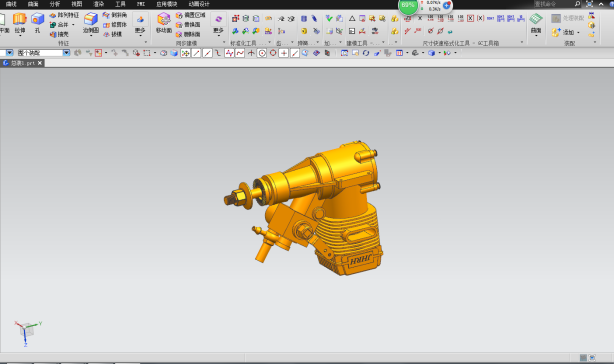
Task: Open the 渲染 ribbon tab
Action: (x=99, y=4)
